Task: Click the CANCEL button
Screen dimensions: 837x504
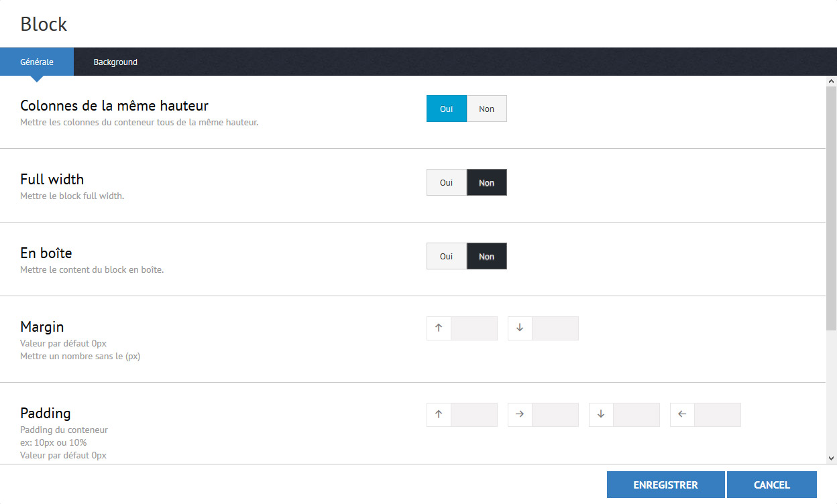Action: coord(771,485)
